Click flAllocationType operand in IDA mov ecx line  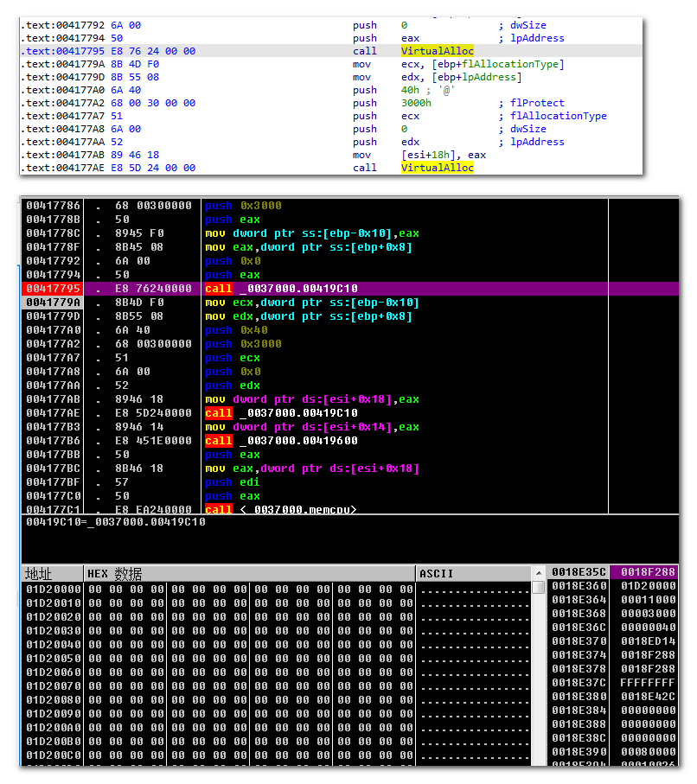point(510,64)
